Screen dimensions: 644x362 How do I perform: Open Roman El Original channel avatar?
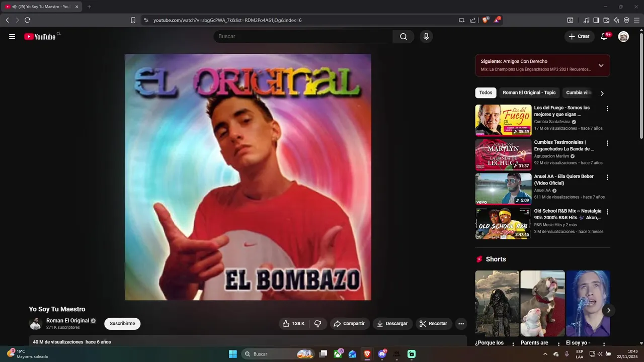35,324
